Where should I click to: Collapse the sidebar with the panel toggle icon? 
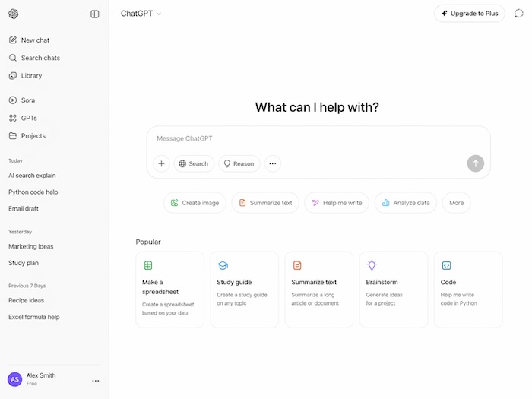(x=95, y=14)
